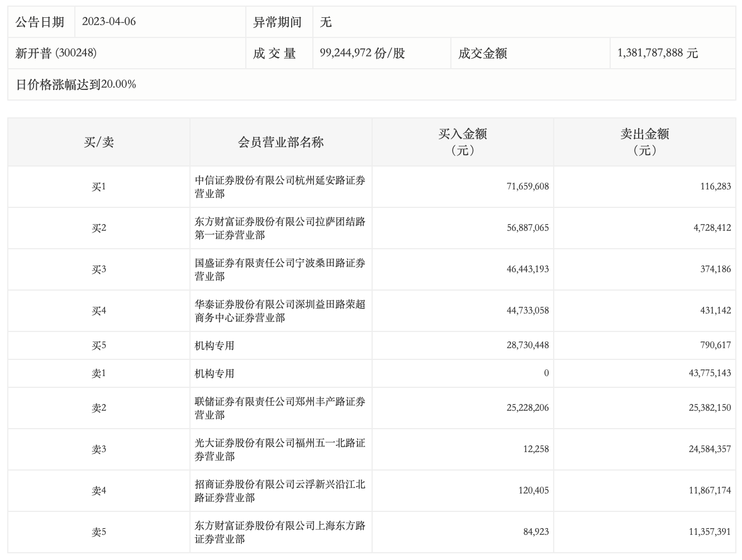The image size is (742, 560).
Task: Select the 卖3 row label
Action: point(99,449)
